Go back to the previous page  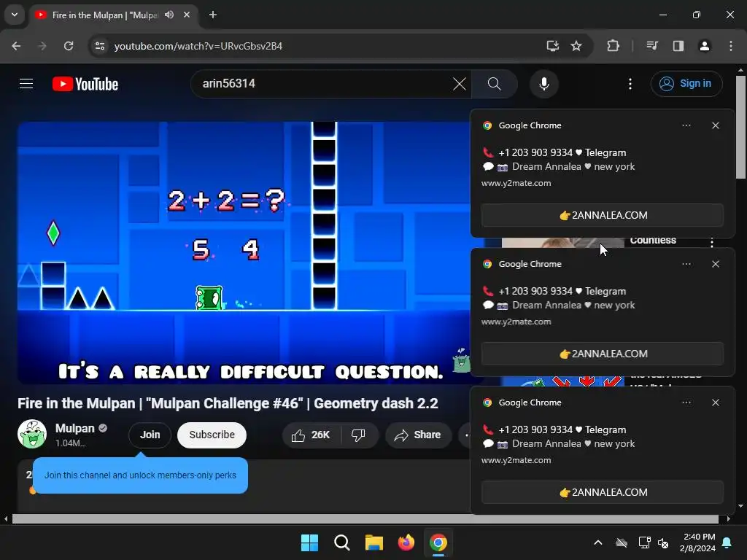[x=16, y=46]
